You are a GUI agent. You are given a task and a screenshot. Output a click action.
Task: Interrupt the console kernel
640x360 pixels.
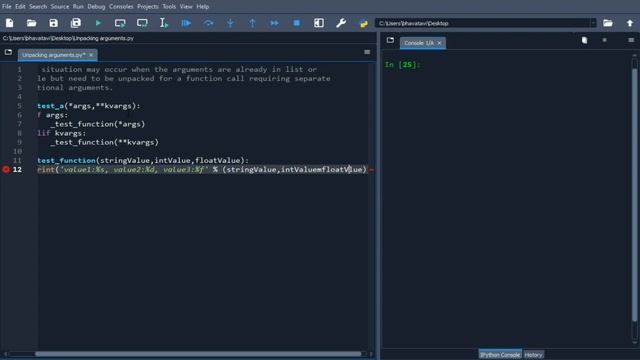pyautogui.click(x=604, y=40)
